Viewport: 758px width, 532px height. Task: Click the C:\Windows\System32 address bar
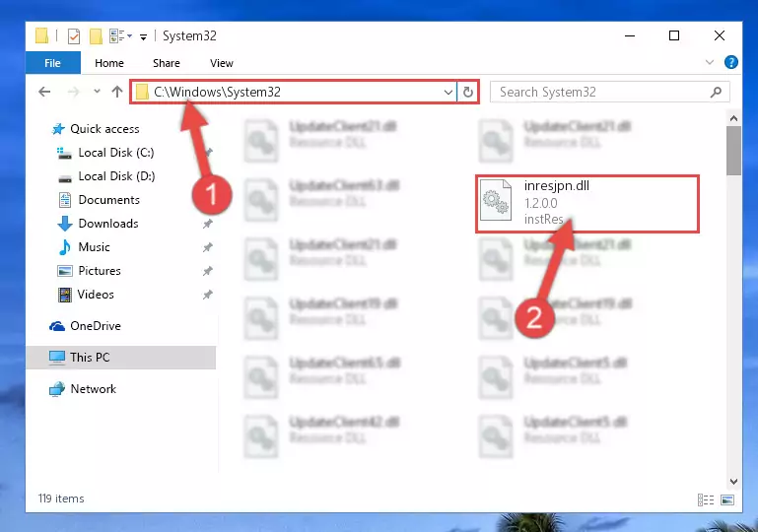click(x=294, y=92)
